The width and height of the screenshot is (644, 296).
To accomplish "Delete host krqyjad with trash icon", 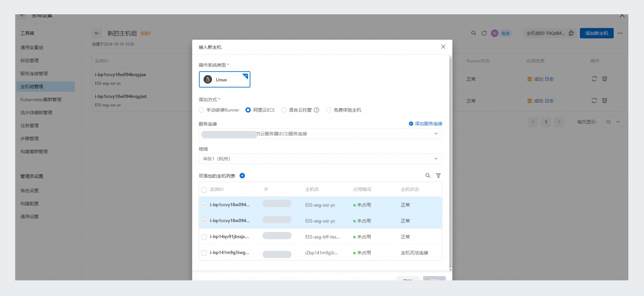I will pos(604,101).
